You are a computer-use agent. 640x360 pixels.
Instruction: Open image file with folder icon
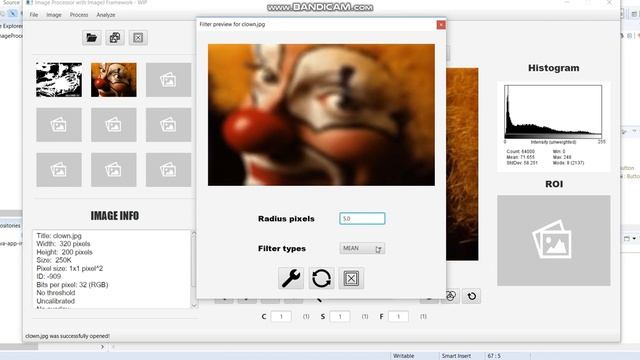point(91,38)
